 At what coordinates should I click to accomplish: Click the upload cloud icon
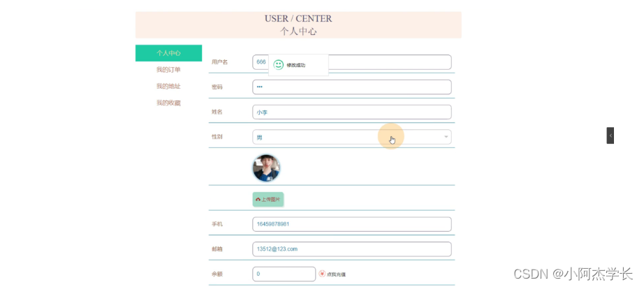[x=258, y=200]
